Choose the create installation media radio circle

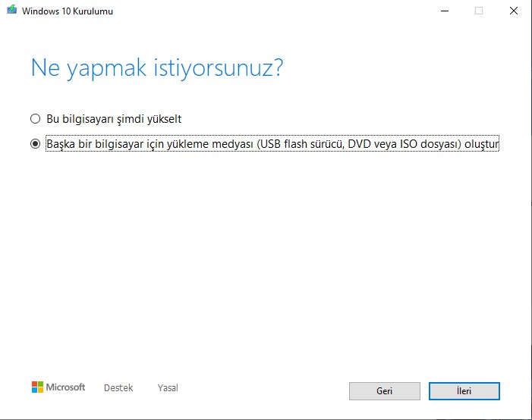click(x=35, y=144)
